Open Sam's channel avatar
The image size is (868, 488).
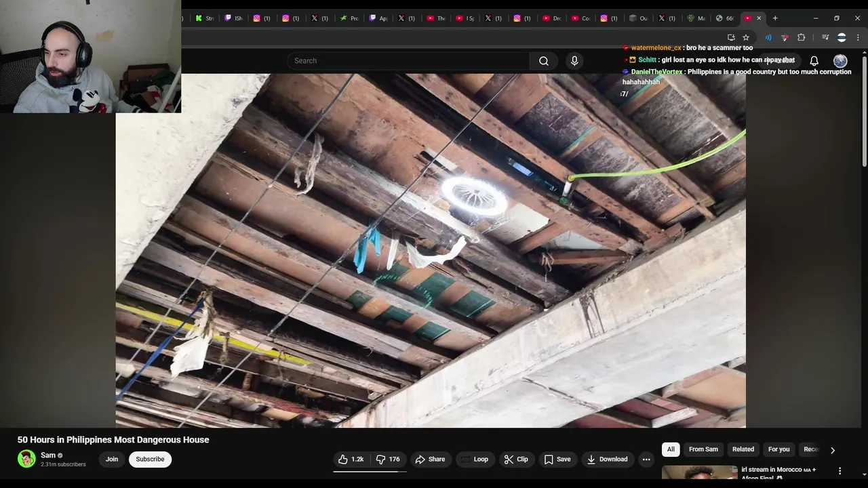(26, 459)
